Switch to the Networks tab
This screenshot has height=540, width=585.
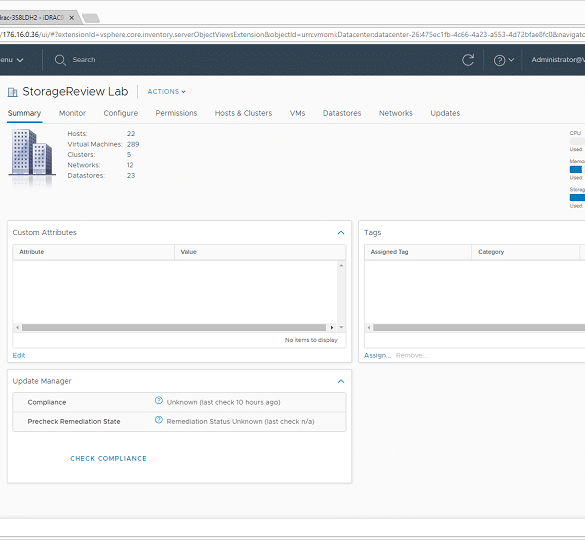click(396, 113)
